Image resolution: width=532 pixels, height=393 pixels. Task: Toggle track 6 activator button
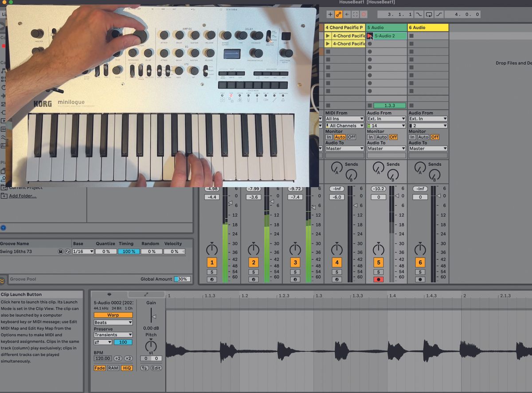(420, 263)
